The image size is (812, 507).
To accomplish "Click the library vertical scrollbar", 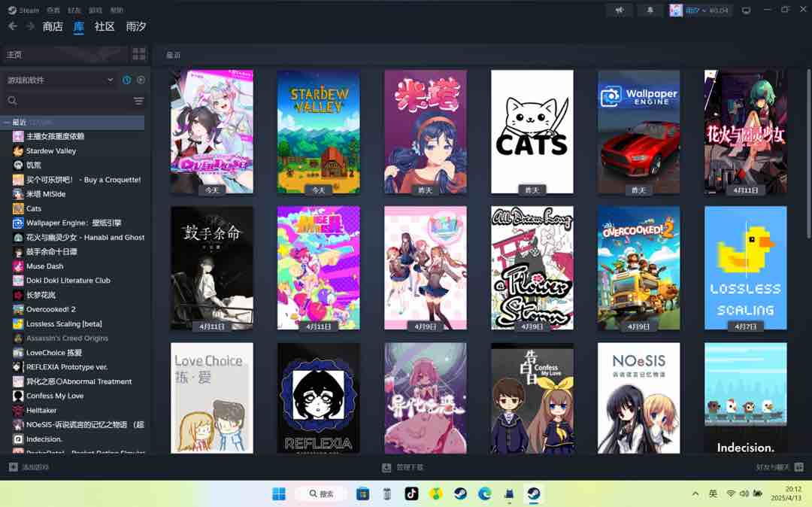I will pos(808,154).
